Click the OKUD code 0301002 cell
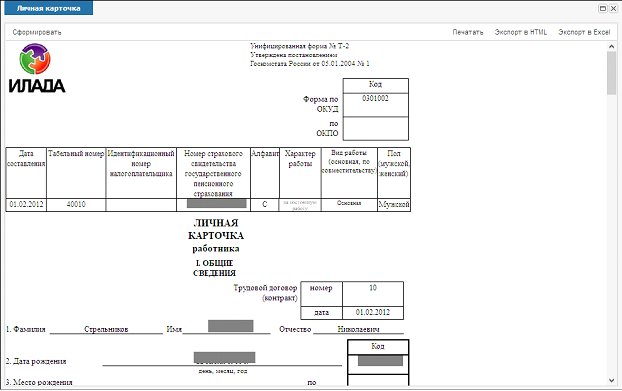 pyautogui.click(x=375, y=105)
